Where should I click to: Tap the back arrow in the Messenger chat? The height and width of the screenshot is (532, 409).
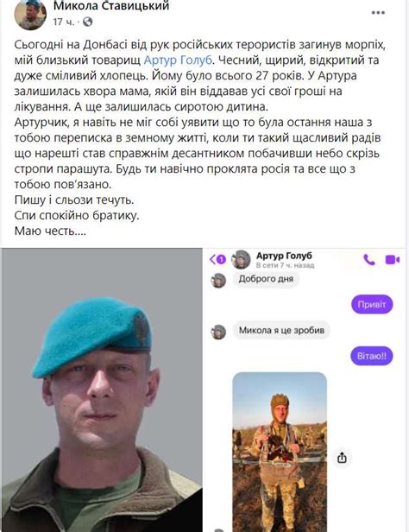point(213,260)
